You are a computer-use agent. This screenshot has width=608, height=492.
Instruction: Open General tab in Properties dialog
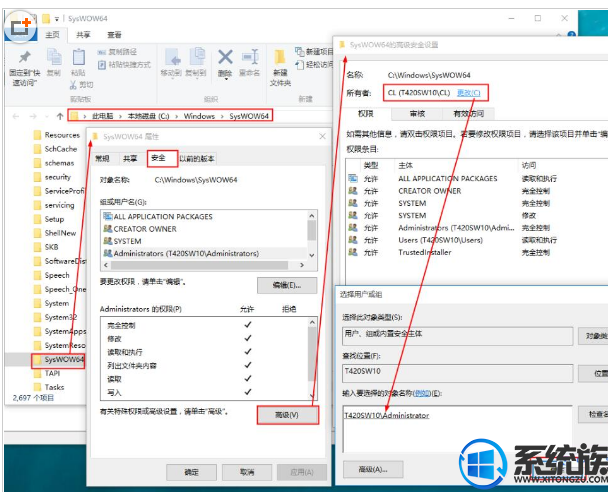pyautogui.click(x=102, y=159)
